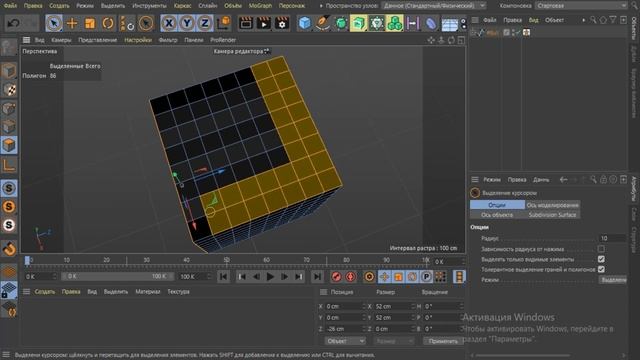Open the Компоновка layout dropdown

[582, 6]
